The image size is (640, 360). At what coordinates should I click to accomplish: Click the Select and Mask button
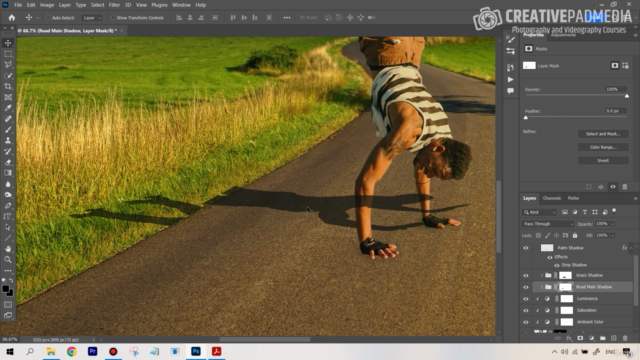(603, 134)
